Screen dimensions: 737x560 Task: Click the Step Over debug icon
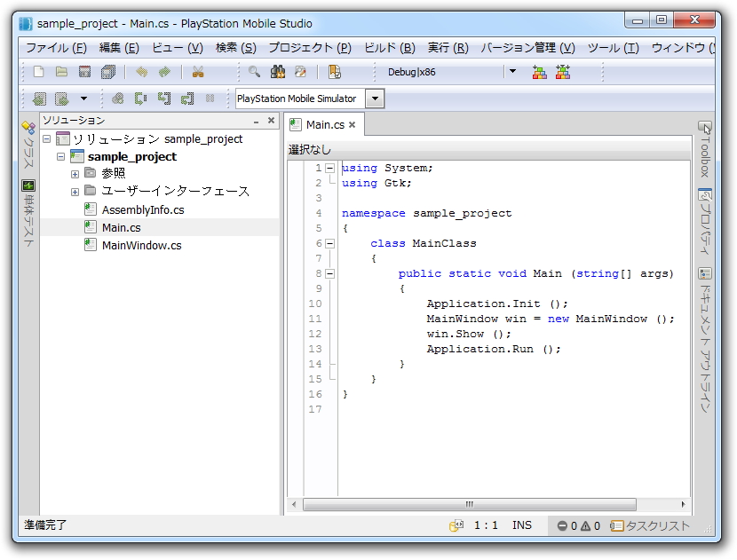[x=140, y=99]
